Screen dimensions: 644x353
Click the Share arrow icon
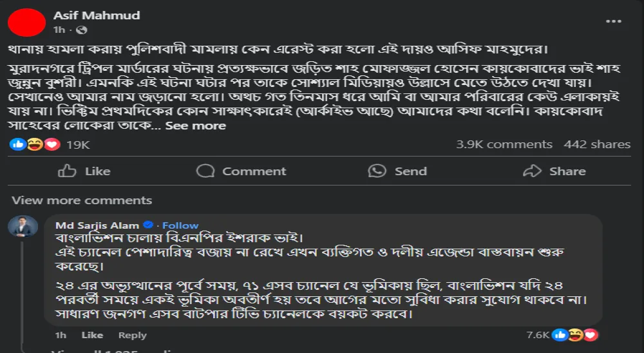tap(532, 171)
